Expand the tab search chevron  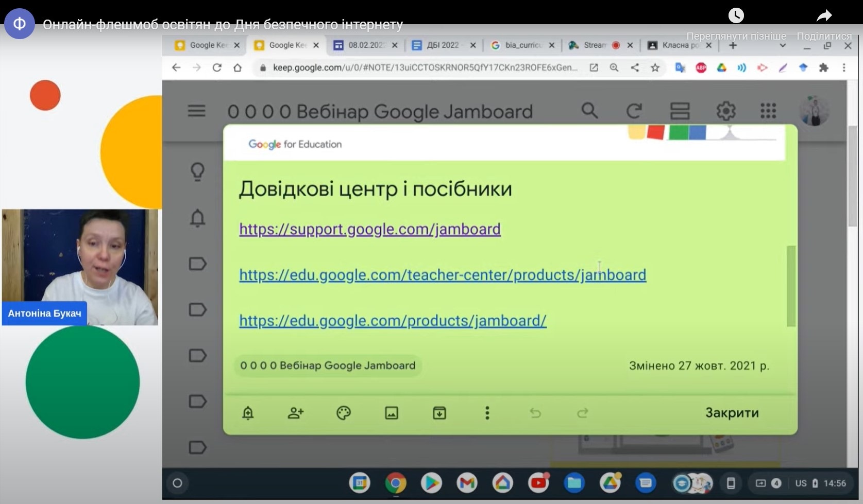pos(782,45)
